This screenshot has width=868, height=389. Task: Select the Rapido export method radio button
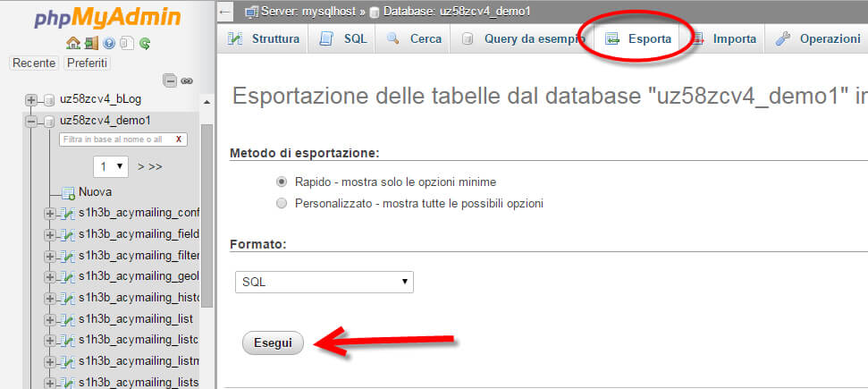tap(282, 182)
